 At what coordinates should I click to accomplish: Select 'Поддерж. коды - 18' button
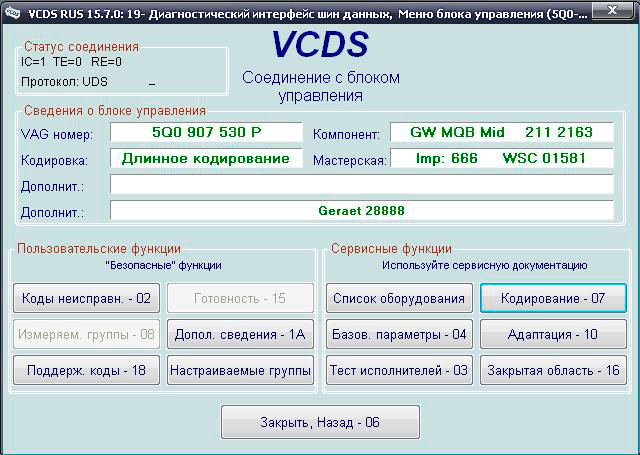pos(86,370)
